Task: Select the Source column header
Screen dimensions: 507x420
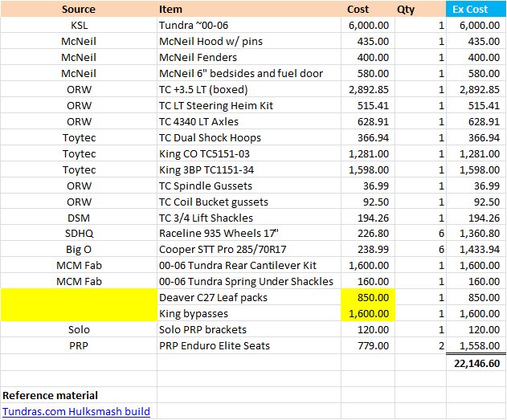Action: click(x=79, y=9)
